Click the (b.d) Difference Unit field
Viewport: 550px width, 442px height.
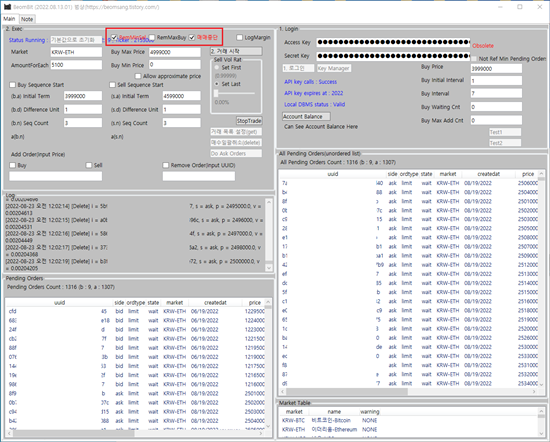click(x=83, y=109)
